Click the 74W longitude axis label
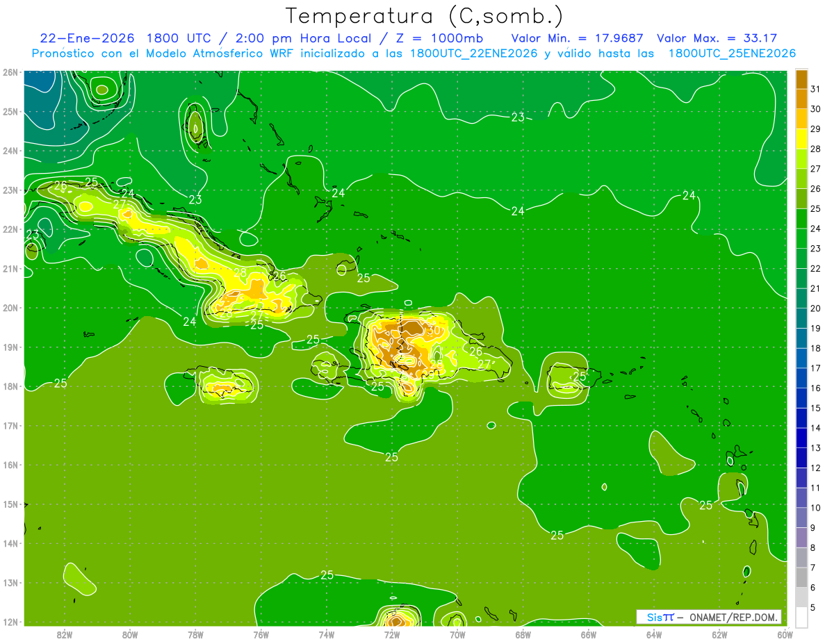834x644 pixels. pyautogui.click(x=327, y=635)
